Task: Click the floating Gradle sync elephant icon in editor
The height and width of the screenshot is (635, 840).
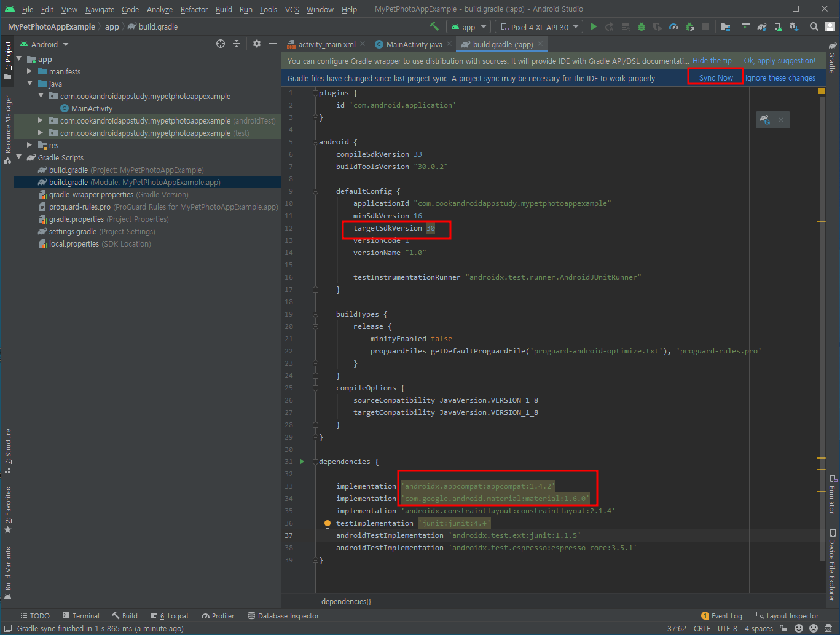Action: coord(765,120)
